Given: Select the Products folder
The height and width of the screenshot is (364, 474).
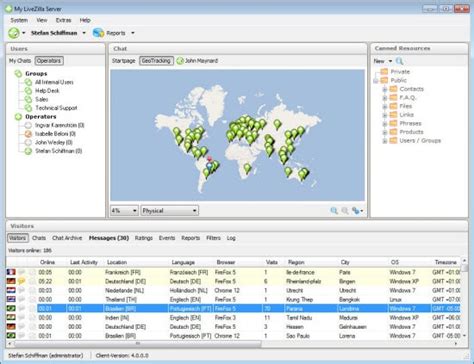Looking at the screenshot, I should click(x=411, y=132).
